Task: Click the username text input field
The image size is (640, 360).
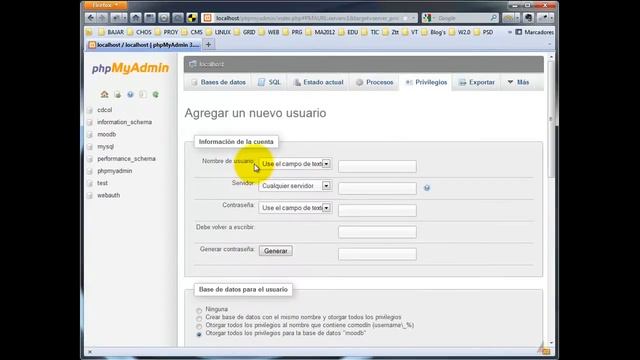Action: 377,166
